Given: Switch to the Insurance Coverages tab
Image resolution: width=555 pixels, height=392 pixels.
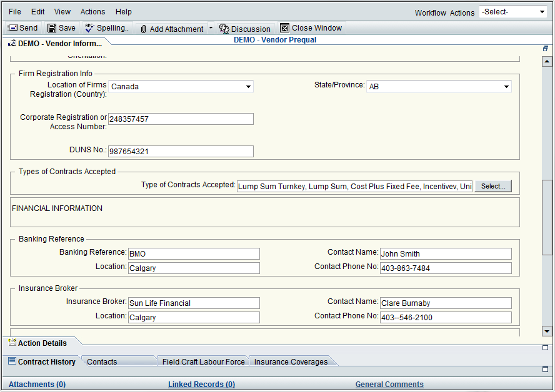Looking at the screenshot, I should point(291,362).
